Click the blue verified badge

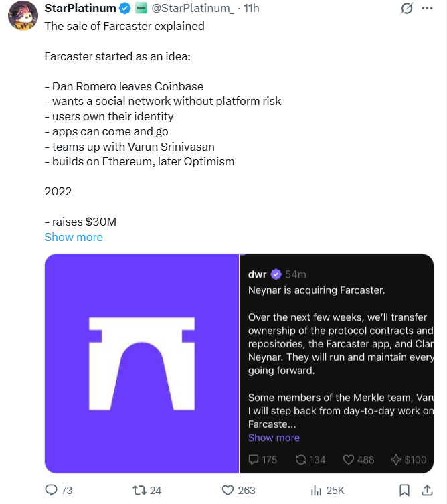click(125, 9)
